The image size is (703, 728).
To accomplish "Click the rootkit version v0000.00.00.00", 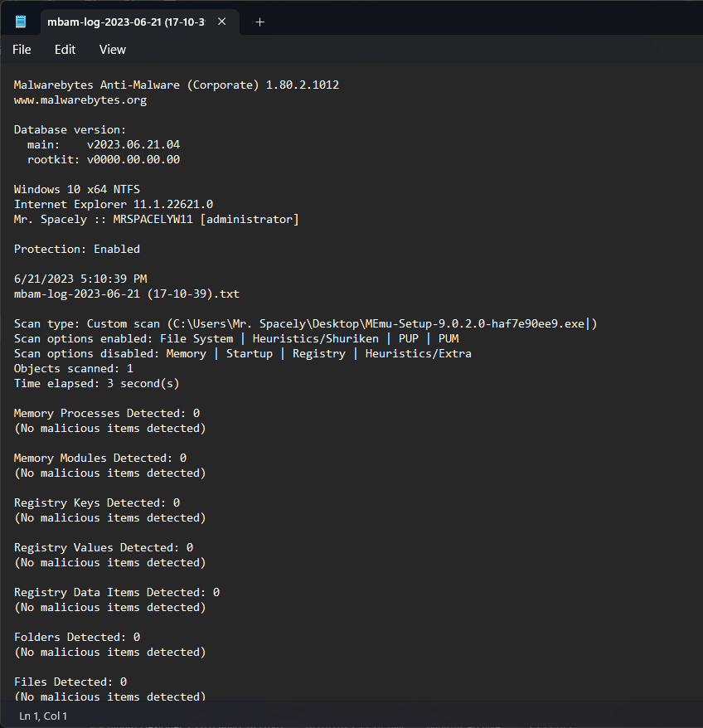I will 133,159.
